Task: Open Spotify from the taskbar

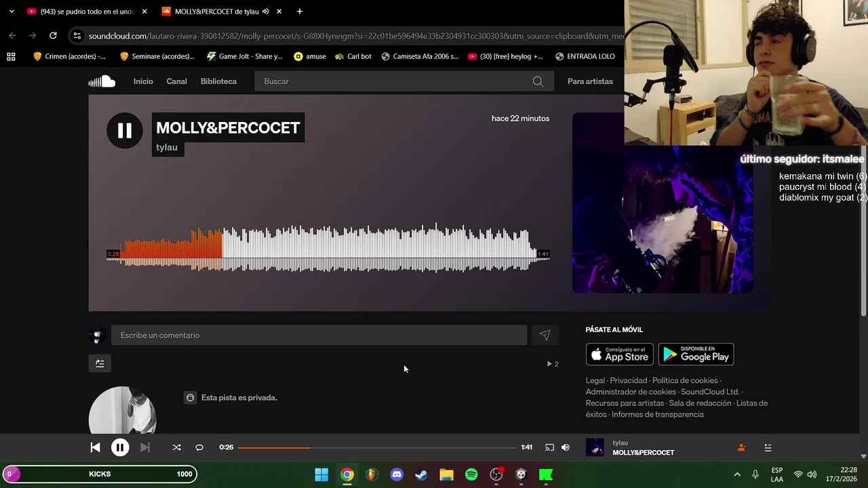Action: 471,474
